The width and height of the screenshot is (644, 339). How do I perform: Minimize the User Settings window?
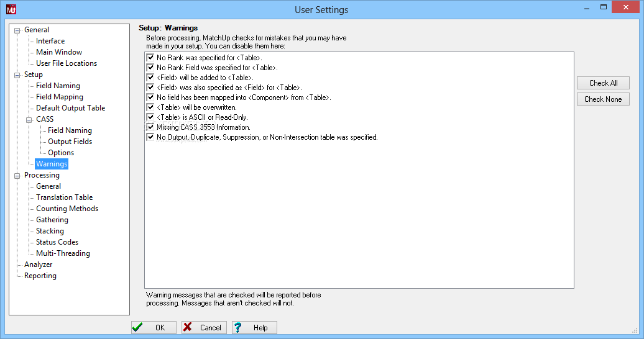tap(587, 8)
